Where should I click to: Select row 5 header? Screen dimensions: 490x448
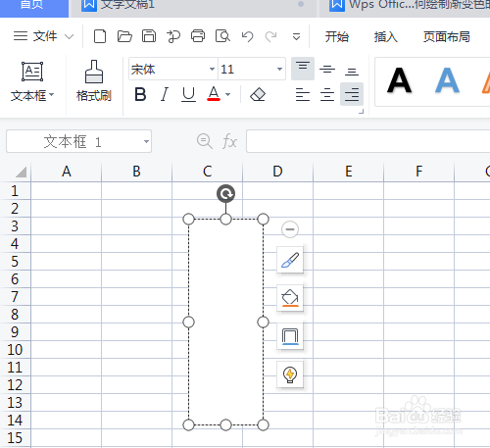coord(15,262)
